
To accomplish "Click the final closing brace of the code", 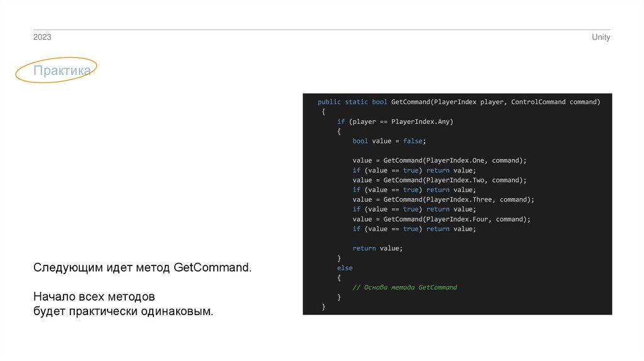I will [324, 307].
